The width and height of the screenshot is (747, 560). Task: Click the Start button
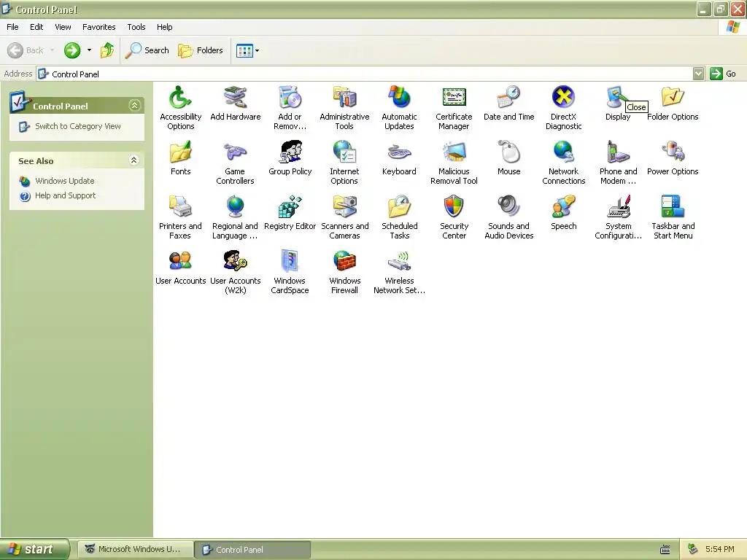coord(34,549)
